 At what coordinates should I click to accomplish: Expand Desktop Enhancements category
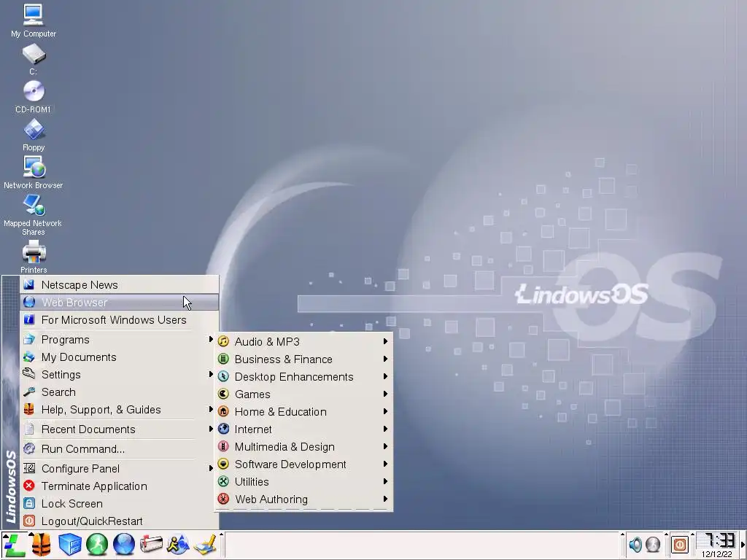tap(303, 377)
